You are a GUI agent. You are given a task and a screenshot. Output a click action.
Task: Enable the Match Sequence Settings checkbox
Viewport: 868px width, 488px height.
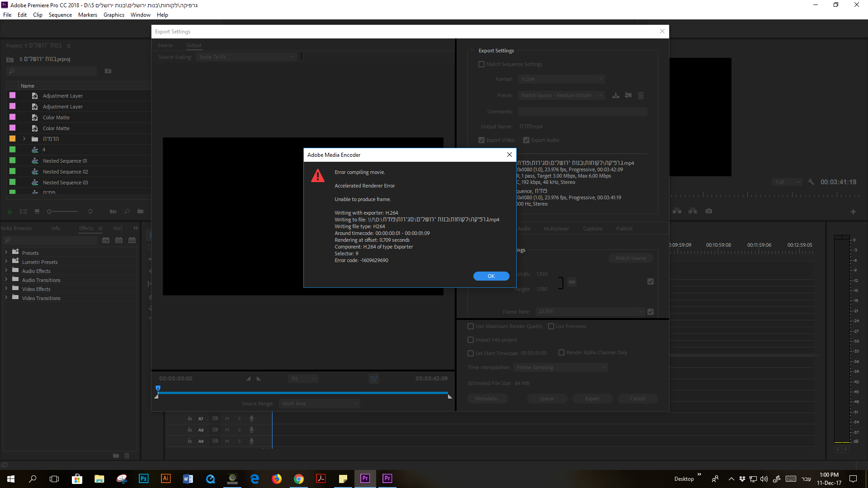click(481, 64)
